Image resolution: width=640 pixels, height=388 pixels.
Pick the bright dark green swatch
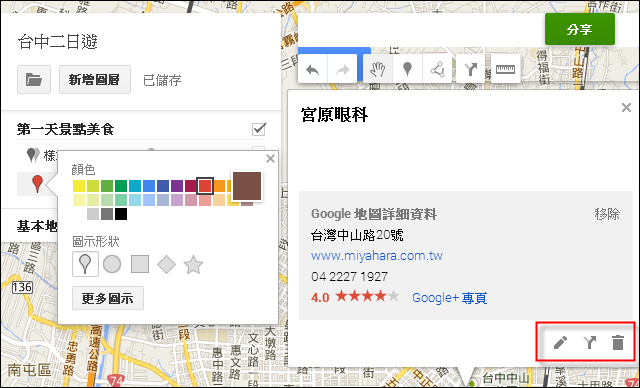(121, 186)
